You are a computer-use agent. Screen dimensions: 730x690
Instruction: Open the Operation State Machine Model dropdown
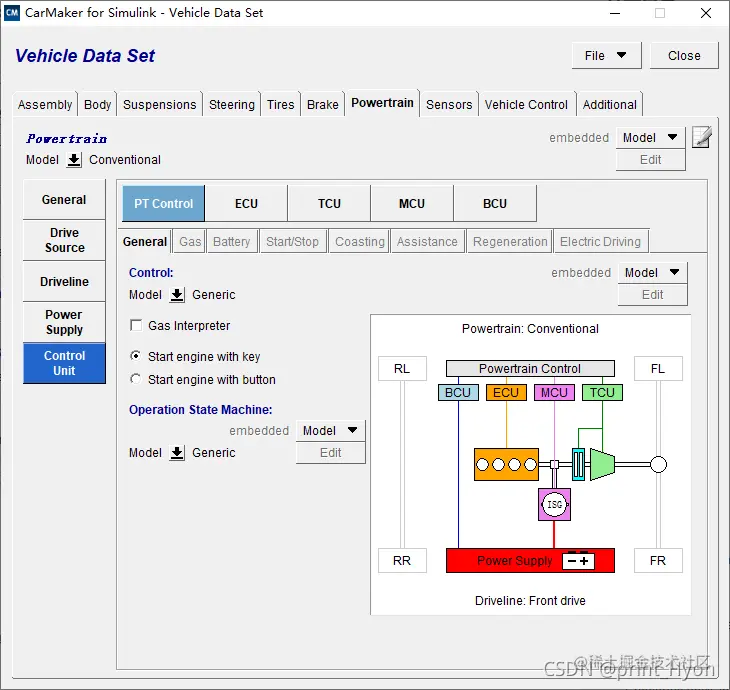click(330, 431)
